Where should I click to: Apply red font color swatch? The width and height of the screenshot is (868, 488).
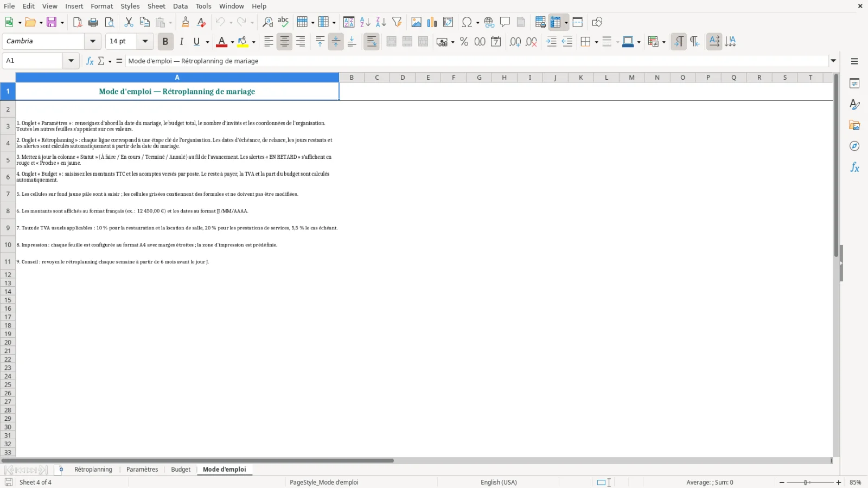pos(221,42)
